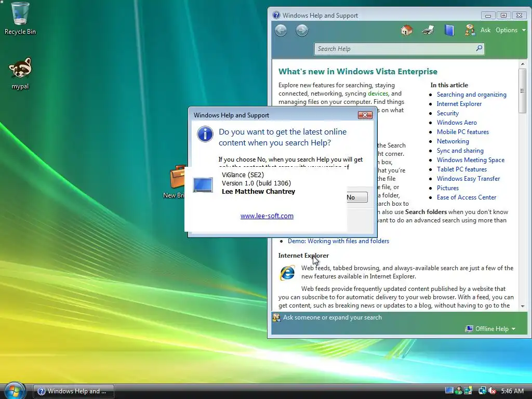Open Help and Support home page

406,30
